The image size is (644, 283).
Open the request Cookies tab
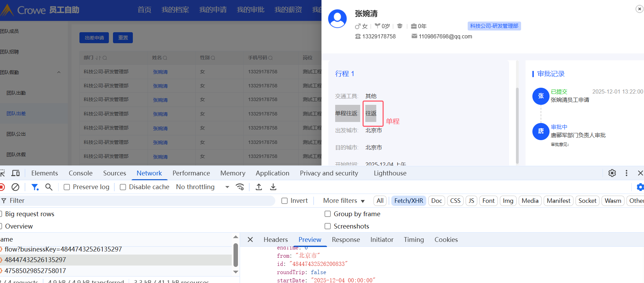click(446, 239)
